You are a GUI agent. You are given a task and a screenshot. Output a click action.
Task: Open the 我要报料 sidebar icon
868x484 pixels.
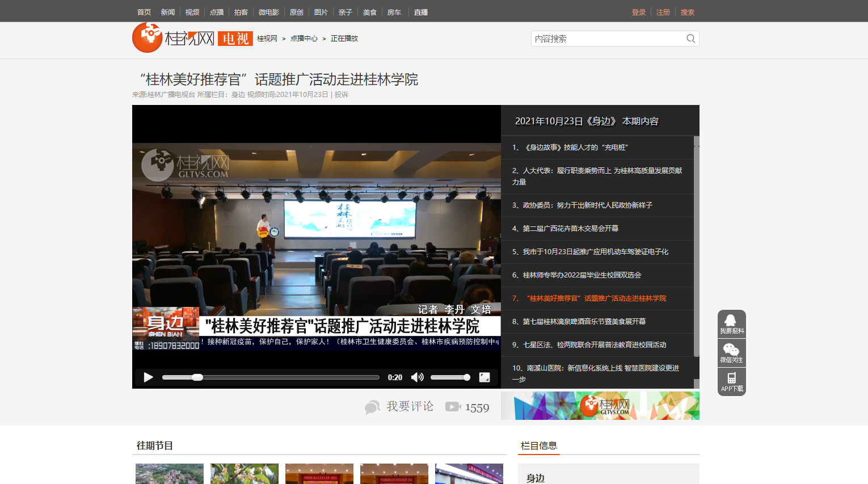731,324
